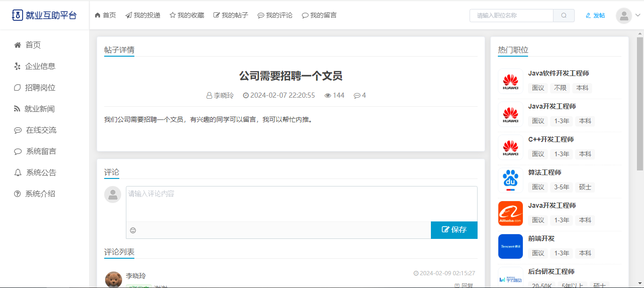Open the emoji picker smiley icon
Viewport: 644px width, 288px height.
tap(133, 230)
